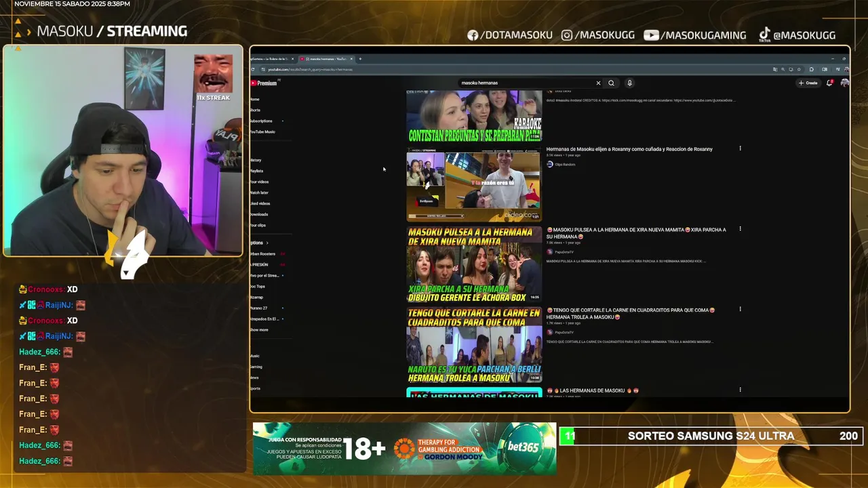Viewport: 868px width, 488px height.
Task: Open Home in YouTube sidebar
Action: [x=255, y=99]
